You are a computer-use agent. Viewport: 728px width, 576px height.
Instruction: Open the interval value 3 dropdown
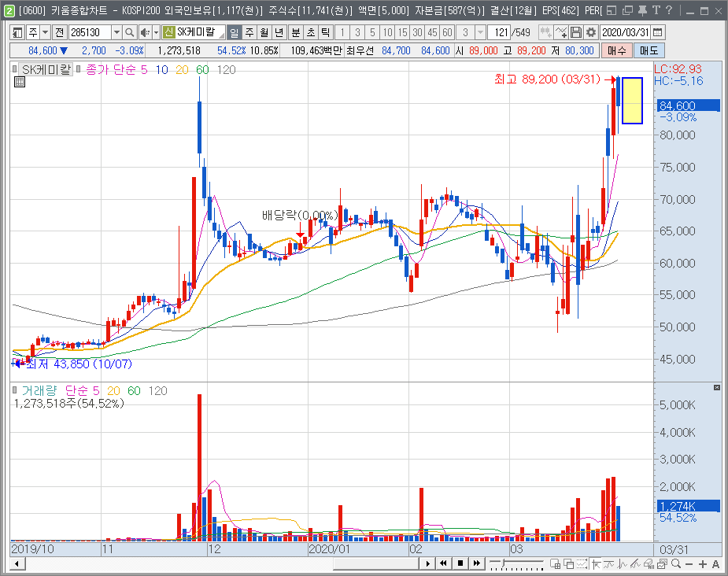[x=481, y=32]
